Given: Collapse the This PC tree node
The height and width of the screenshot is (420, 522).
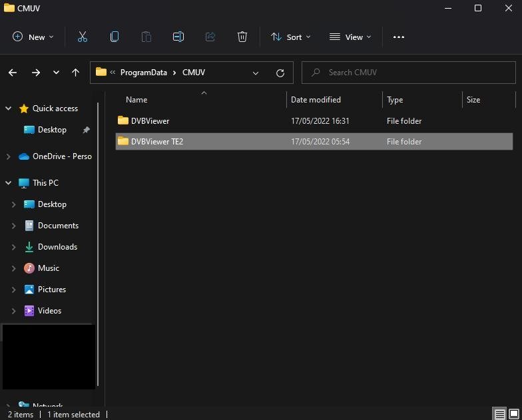Looking at the screenshot, I should click(8, 183).
